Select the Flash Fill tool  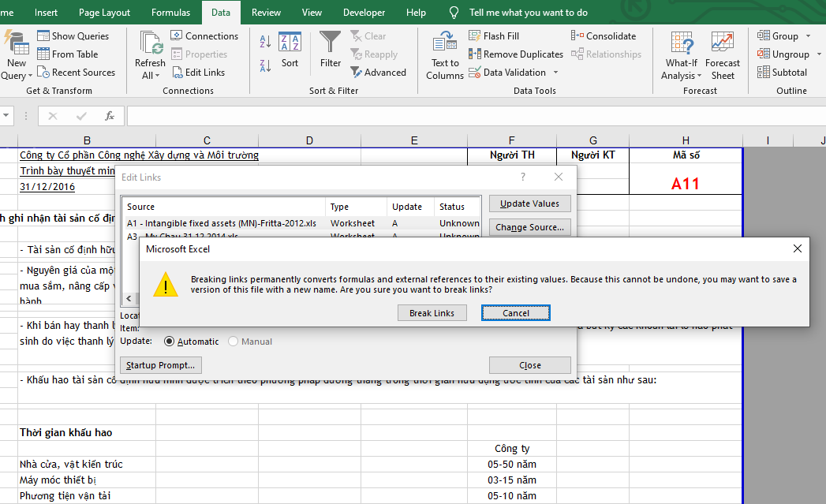point(494,36)
